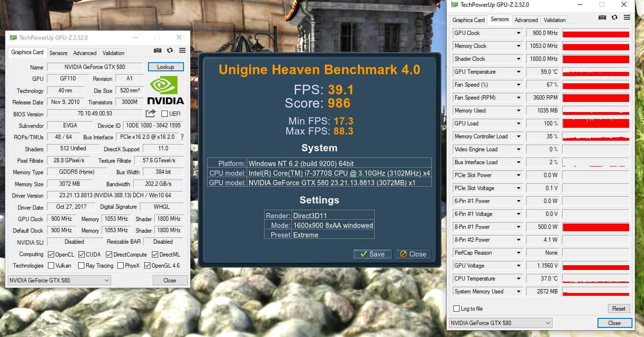The height and width of the screenshot is (337, 644).
Task: Click the GPU Clock red sensor graph
Action: 596,33
